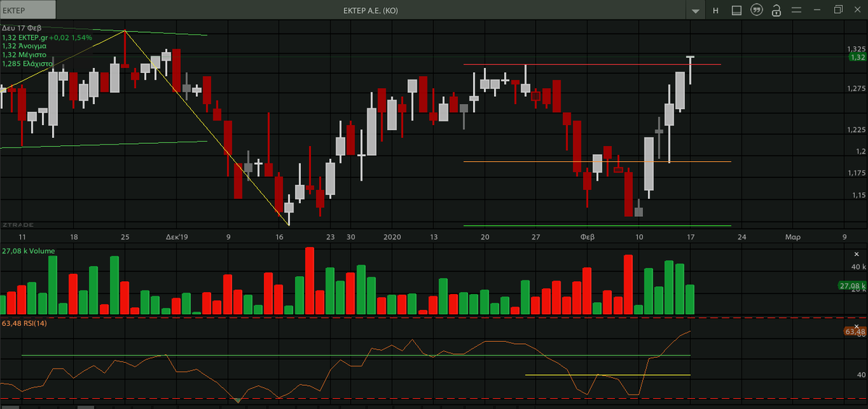Click the orange 63,48 RSI value tag
The width and height of the screenshot is (868, 409).
856,332
